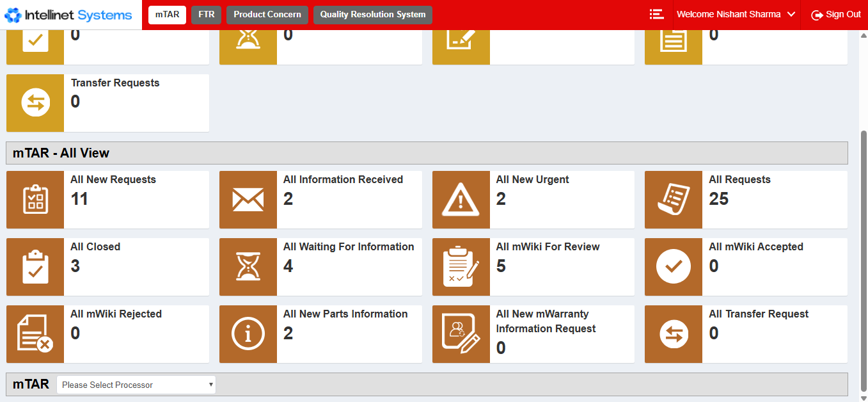Screen dimensions: 868x402
Task: Click the envelope icon for All Information Received
Action: pyautogui.click(x=248, y=199)
